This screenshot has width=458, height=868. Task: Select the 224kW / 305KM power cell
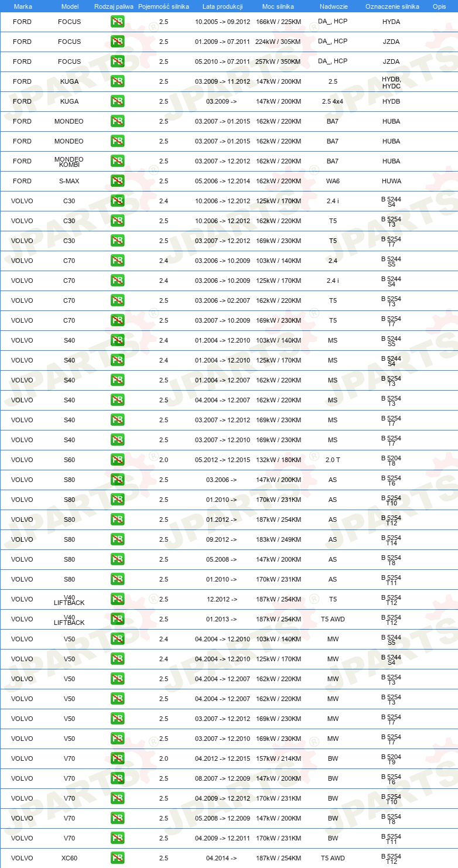click(x=278, y=42)
